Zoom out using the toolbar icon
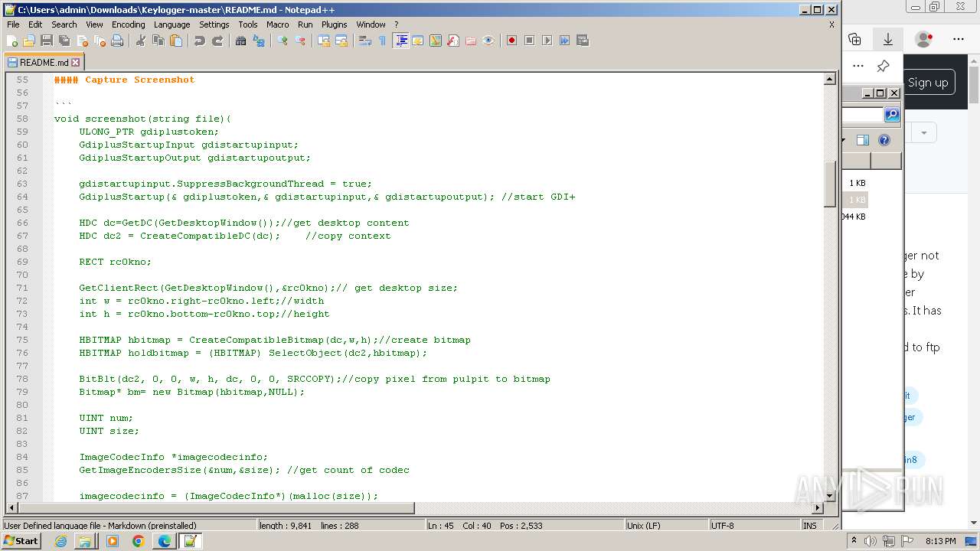 click(x=300, y=41)
